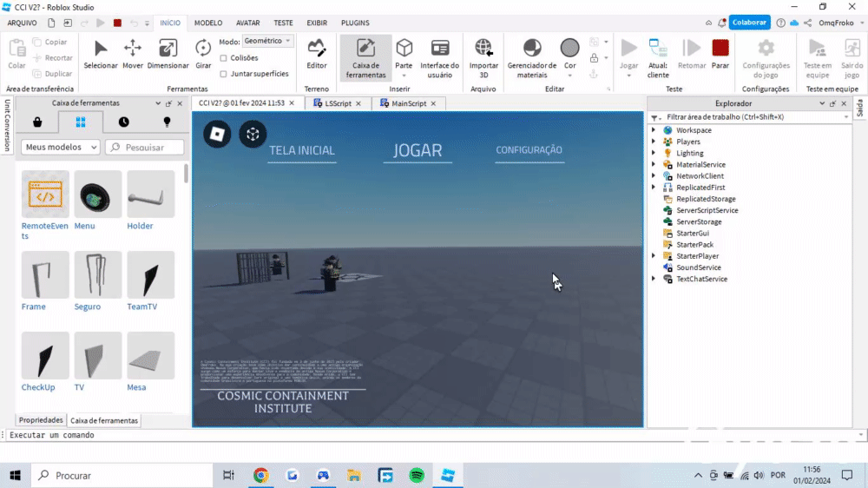
Task: Open Interface do usuário tool
Action: point(439,58)
